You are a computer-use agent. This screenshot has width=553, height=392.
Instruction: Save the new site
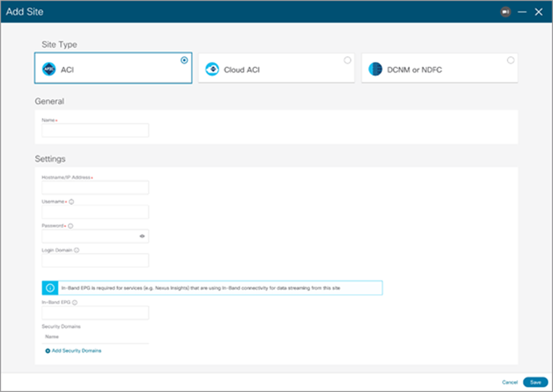click(x=535, y=382)
